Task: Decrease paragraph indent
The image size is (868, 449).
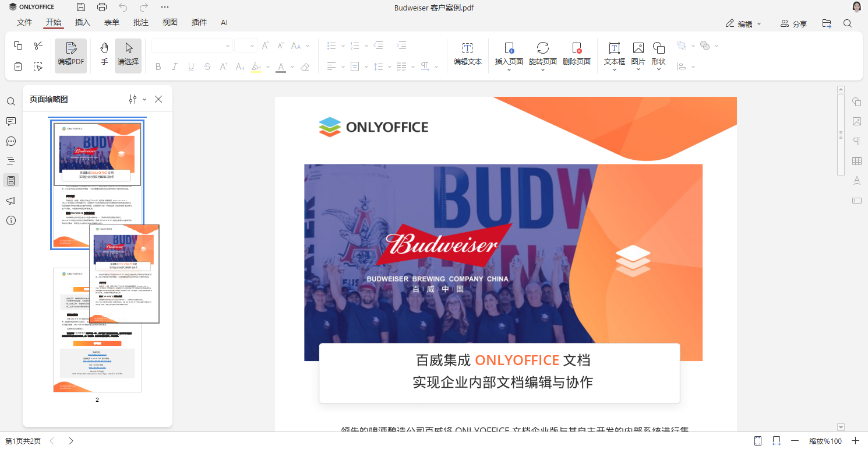Action: click(379, 45)
